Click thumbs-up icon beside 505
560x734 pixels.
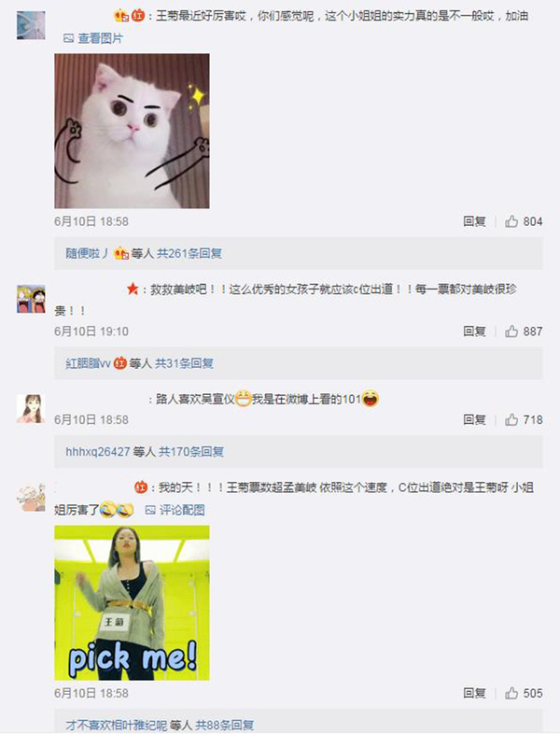click(511, 693)
